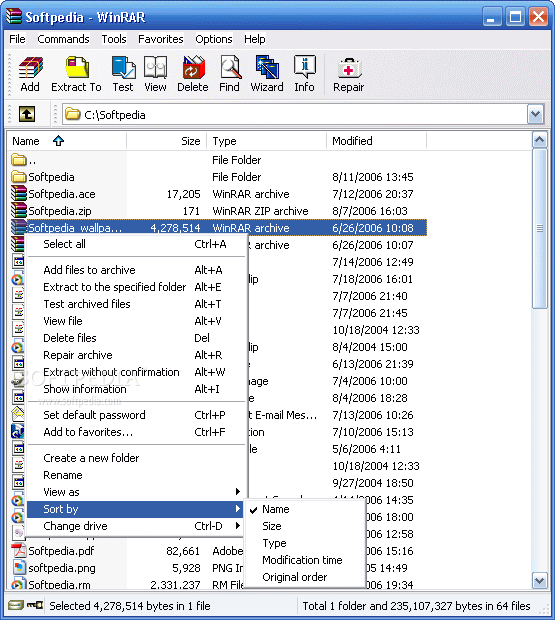Screen dimensions: 555x620
Task: Select the checked Name sort option
Action: point(304,509)
